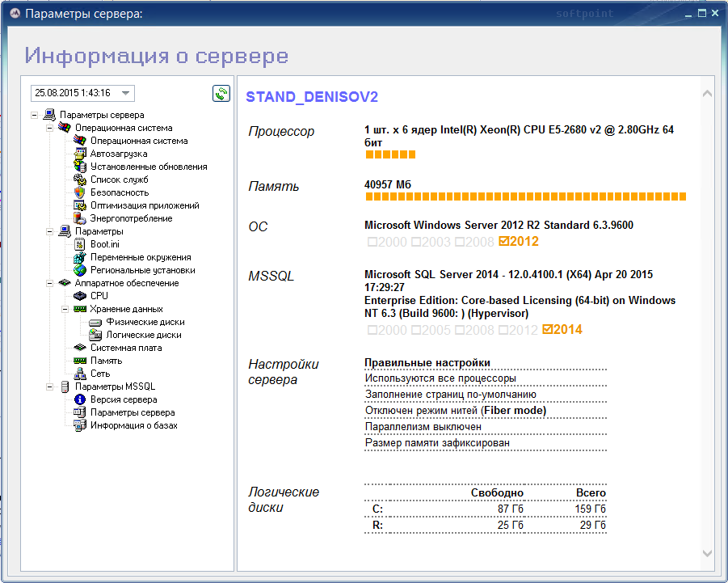Collapse the 'Параметры MSSQL' group
This screenshot has height=583, width=728.
pyautogui.click(x=49, y=387)
